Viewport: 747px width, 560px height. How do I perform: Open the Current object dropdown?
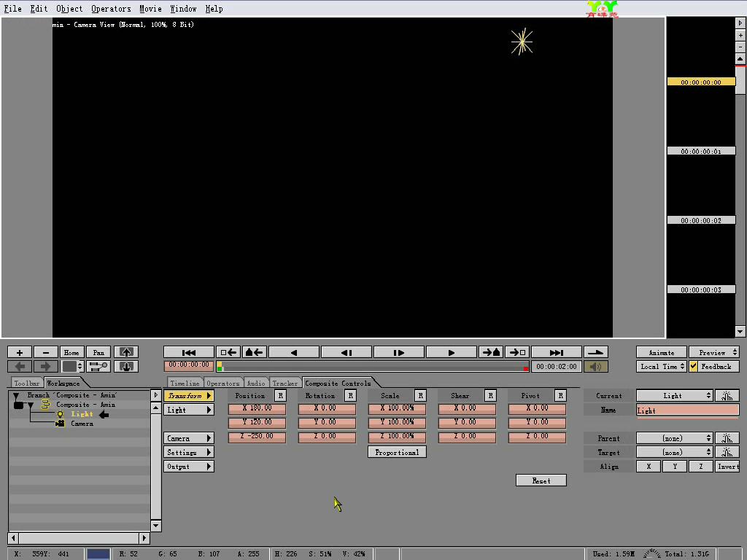(x=675, y=396)
